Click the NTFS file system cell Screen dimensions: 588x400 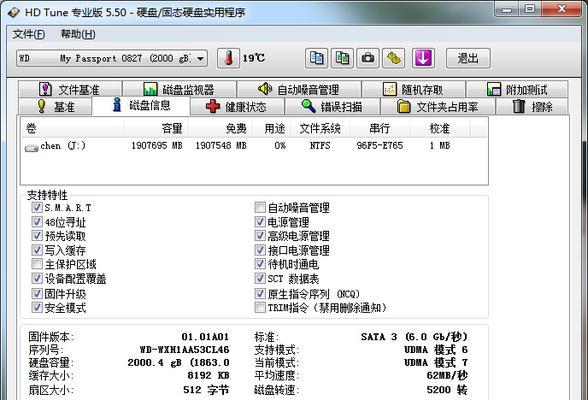(320, 145)
